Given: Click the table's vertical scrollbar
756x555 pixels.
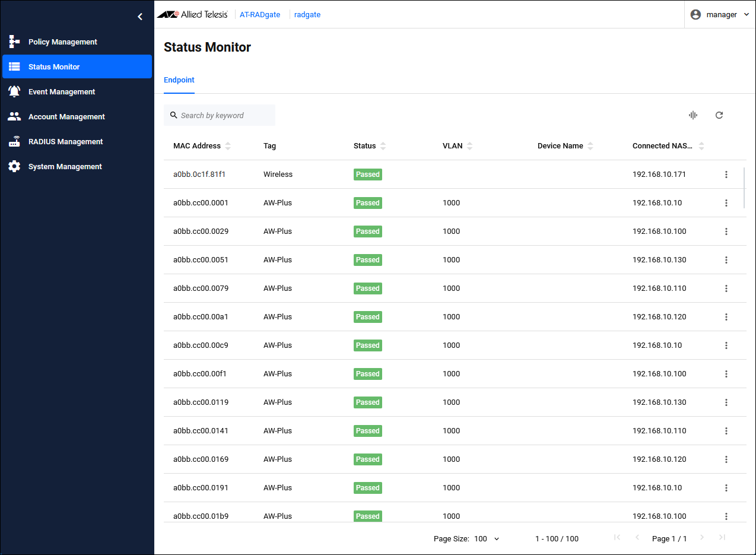Looking at the screenshot, I should pyautogui.click(x=744, y=188).
